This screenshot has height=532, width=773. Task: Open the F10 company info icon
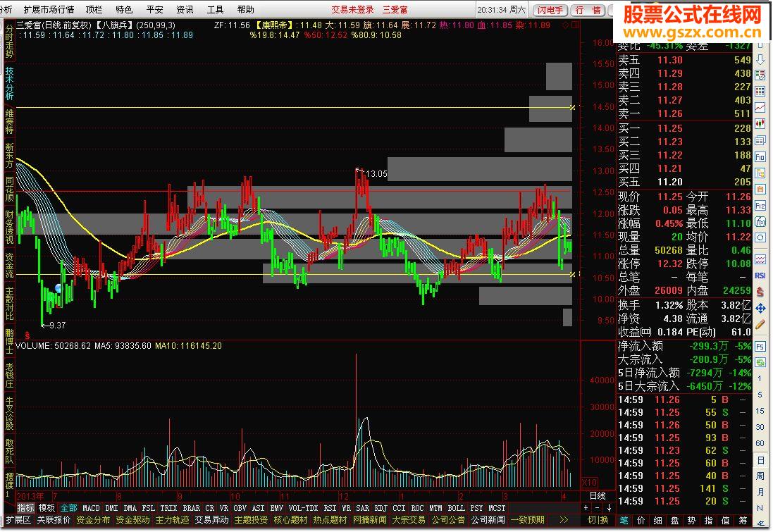click(760, 157)
